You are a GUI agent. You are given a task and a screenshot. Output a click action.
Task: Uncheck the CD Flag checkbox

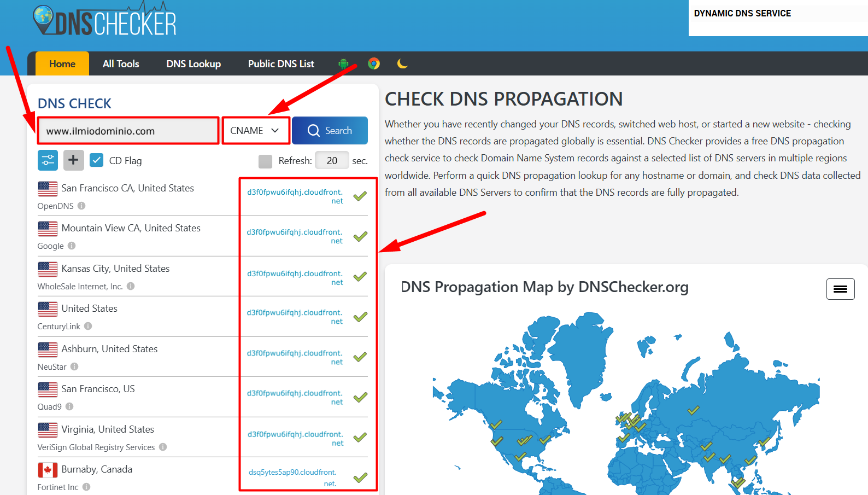tap(97, 160)
